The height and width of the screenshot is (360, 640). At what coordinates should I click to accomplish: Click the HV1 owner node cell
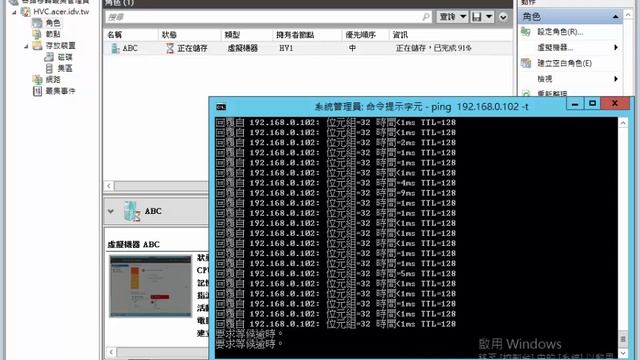pyautogui.click(x=286, y=48)
